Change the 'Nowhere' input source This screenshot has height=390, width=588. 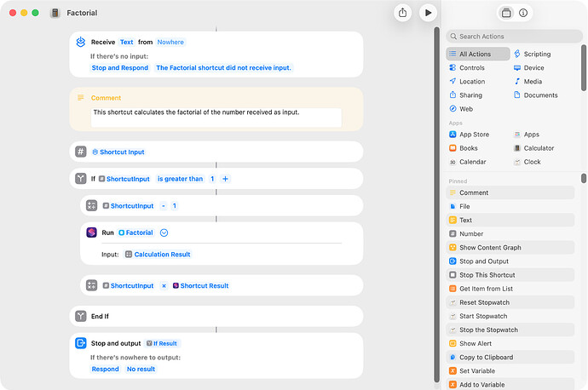click(x=170, y=42)
